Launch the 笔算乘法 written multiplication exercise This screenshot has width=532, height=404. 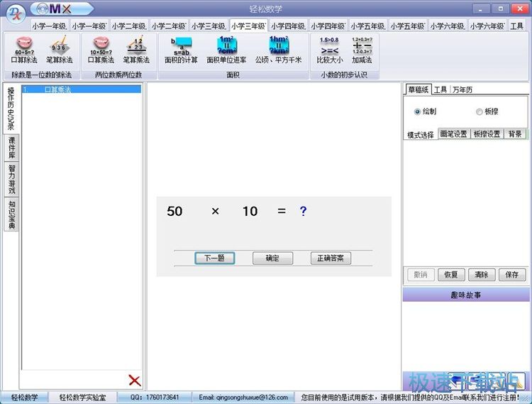(x=136, y=50)
